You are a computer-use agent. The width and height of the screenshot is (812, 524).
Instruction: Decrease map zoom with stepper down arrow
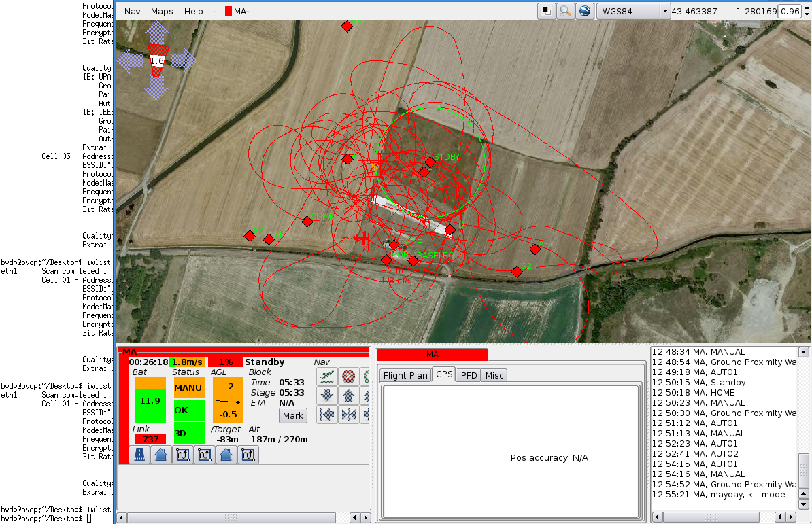(806, 14)
